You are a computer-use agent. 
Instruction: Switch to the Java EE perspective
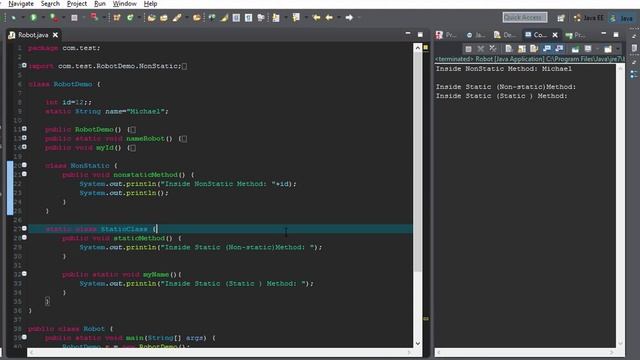588,18
